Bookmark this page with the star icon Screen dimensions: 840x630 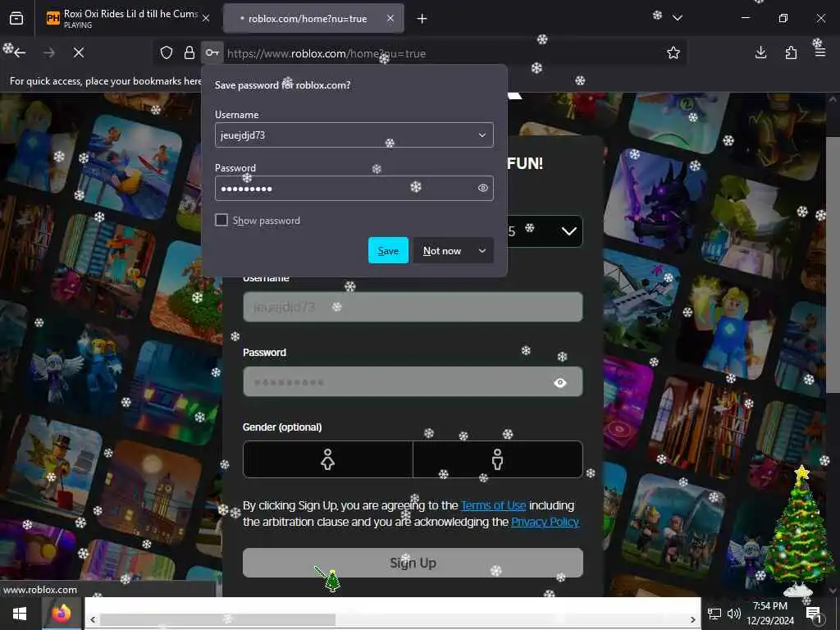click(673, 52)
